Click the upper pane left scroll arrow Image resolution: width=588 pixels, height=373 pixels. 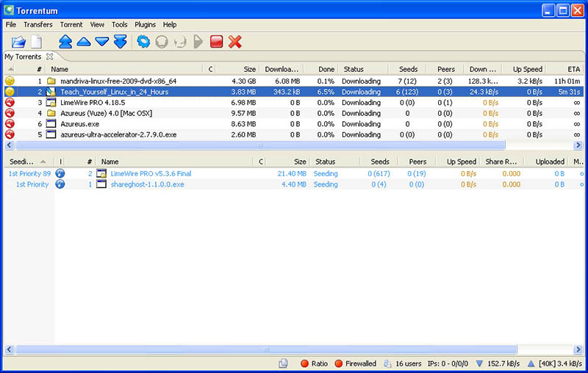click(10, 145)
